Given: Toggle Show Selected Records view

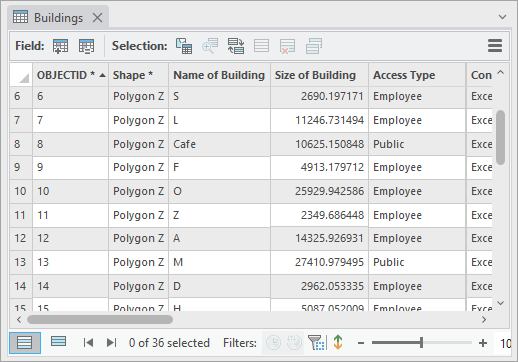Looking at the screenshot, I should point(58,341).
